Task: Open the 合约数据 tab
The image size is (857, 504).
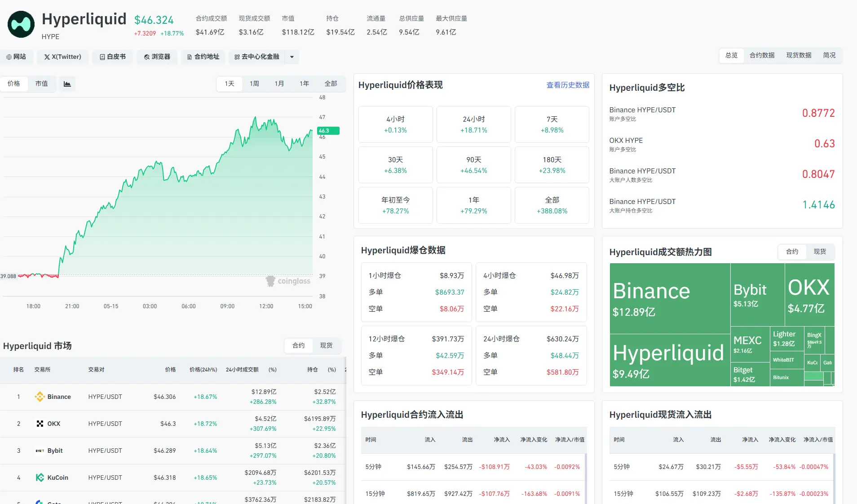Action: pos(762,56)
